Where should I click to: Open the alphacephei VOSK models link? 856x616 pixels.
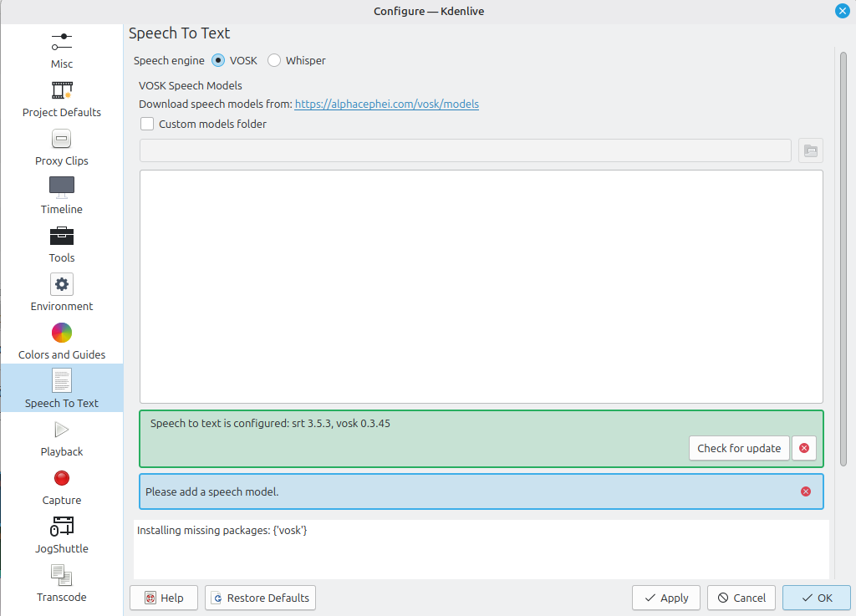[x=386, y=104]
